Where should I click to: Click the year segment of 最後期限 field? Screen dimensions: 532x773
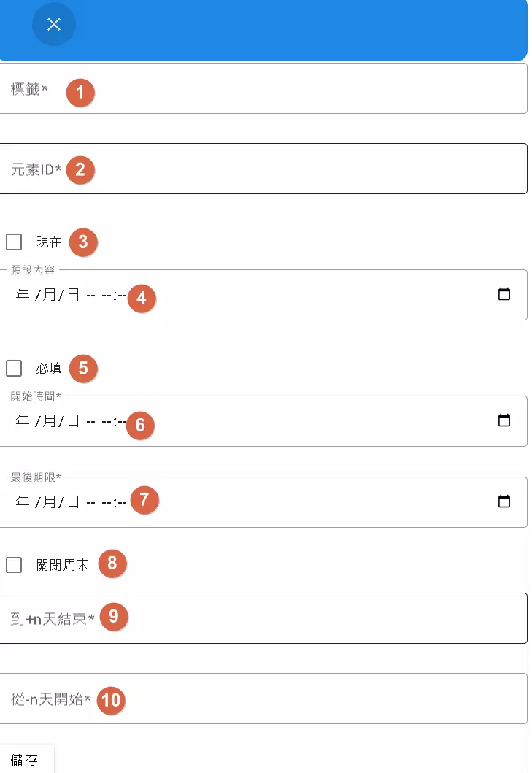[x=23, y=501]
